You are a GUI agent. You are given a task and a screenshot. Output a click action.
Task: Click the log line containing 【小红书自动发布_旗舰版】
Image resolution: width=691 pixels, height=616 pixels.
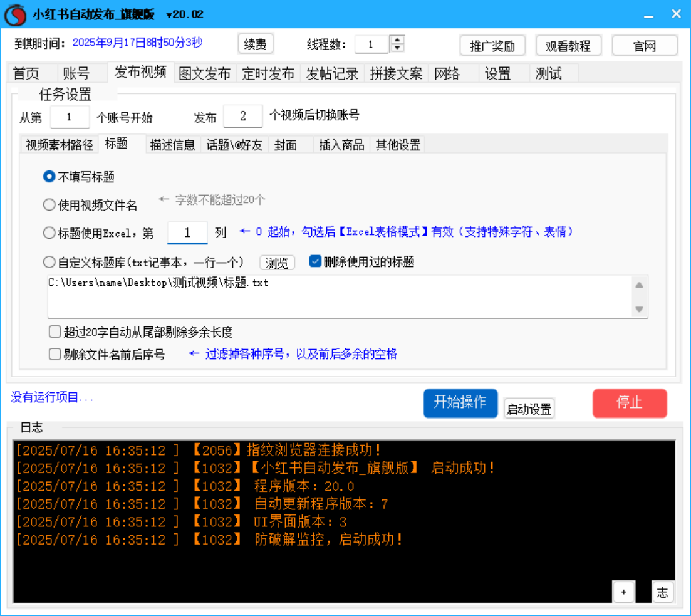(256, 468)
